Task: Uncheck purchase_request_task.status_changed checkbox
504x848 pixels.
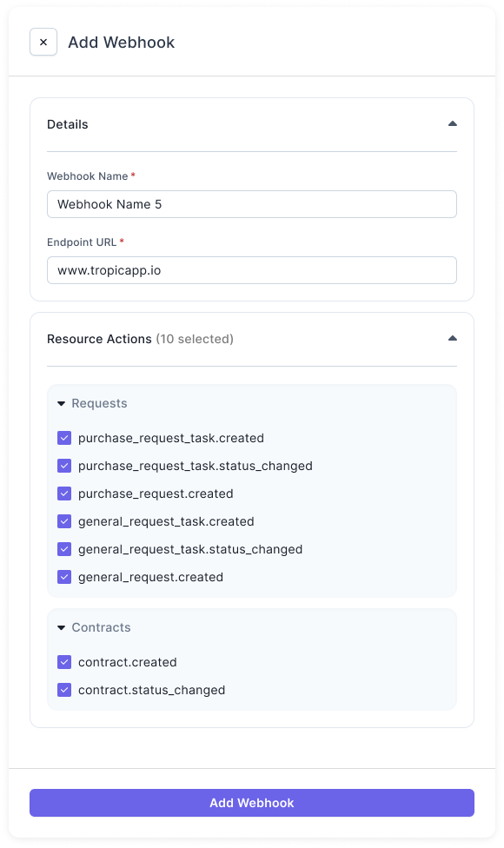Action: tap(64, 466)
